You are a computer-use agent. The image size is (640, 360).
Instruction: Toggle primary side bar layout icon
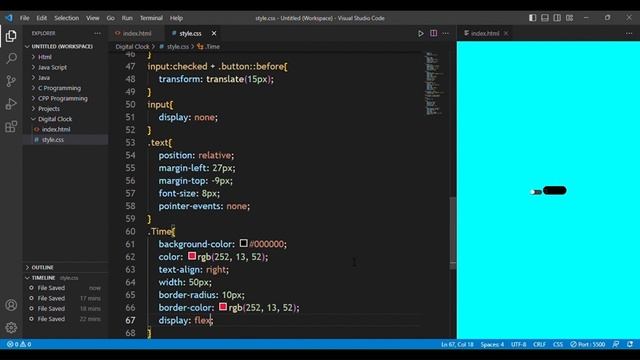click(x=532, y=18)
